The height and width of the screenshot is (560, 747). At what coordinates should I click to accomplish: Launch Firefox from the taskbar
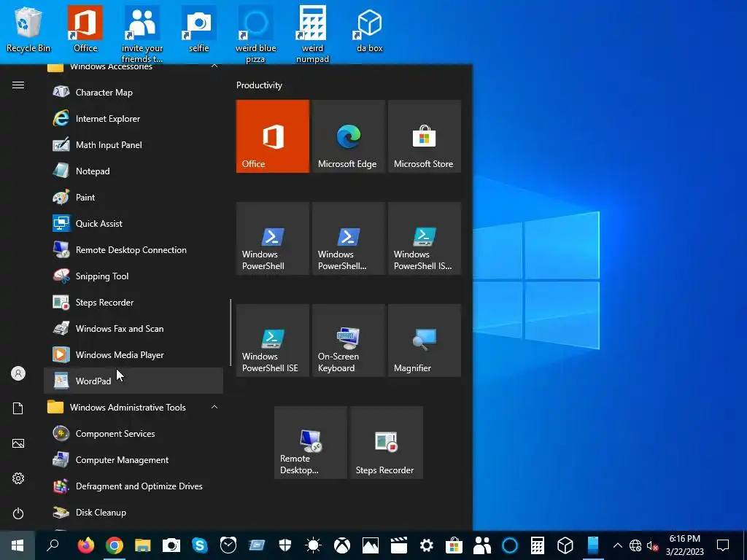click(x=86, y=545)
